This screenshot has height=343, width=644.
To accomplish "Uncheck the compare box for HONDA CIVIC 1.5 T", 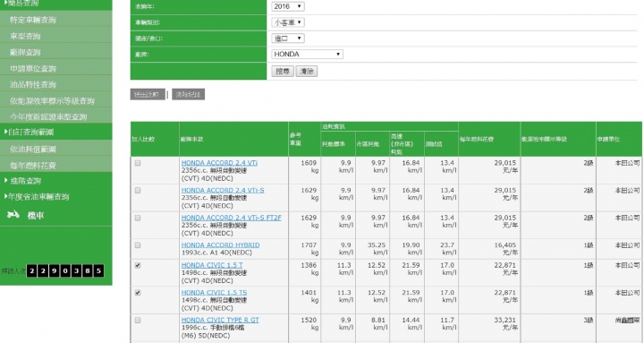I will [x=138, y=265].
